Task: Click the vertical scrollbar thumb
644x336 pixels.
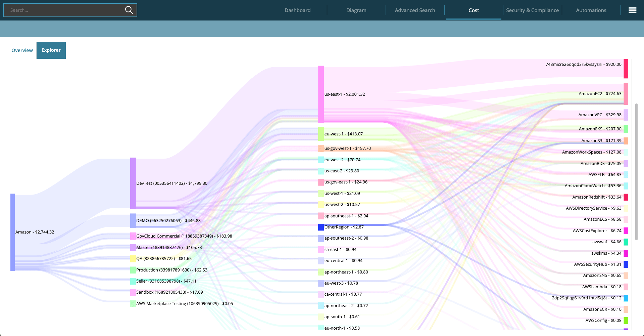Action: (636, 171)
